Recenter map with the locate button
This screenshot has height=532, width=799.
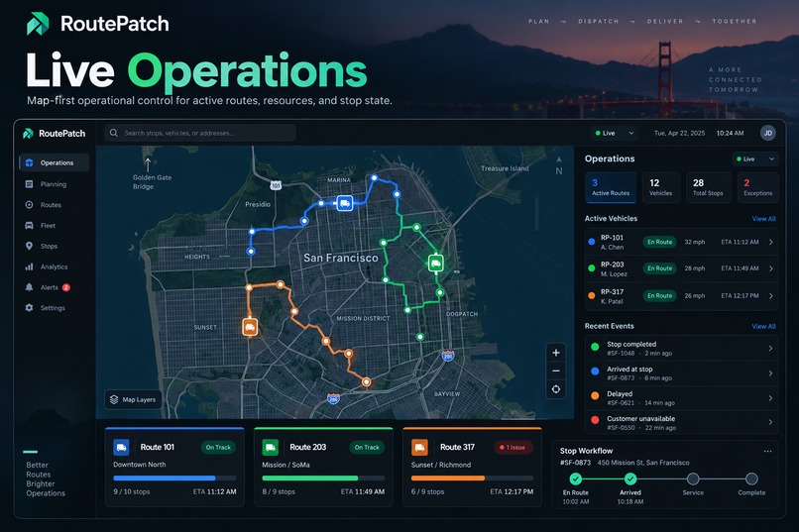tap(556, 389)
